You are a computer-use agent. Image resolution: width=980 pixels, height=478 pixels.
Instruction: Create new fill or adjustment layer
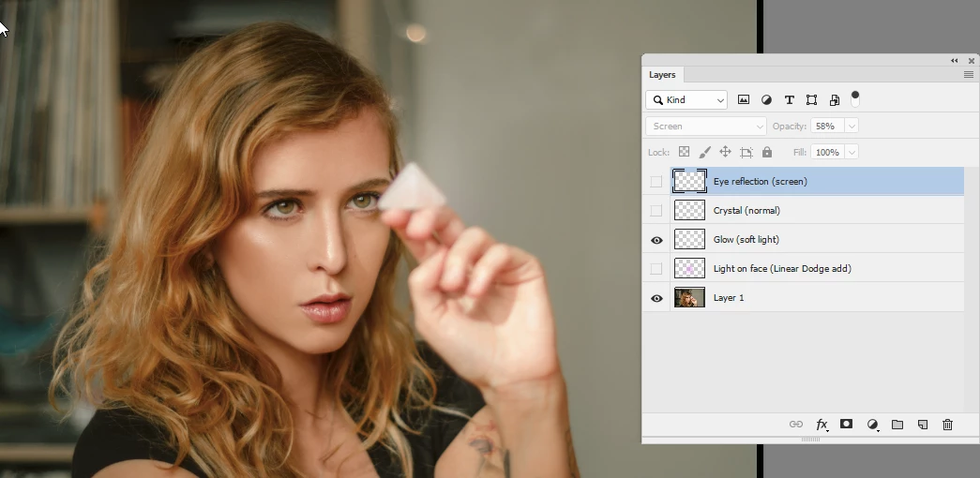873,425
